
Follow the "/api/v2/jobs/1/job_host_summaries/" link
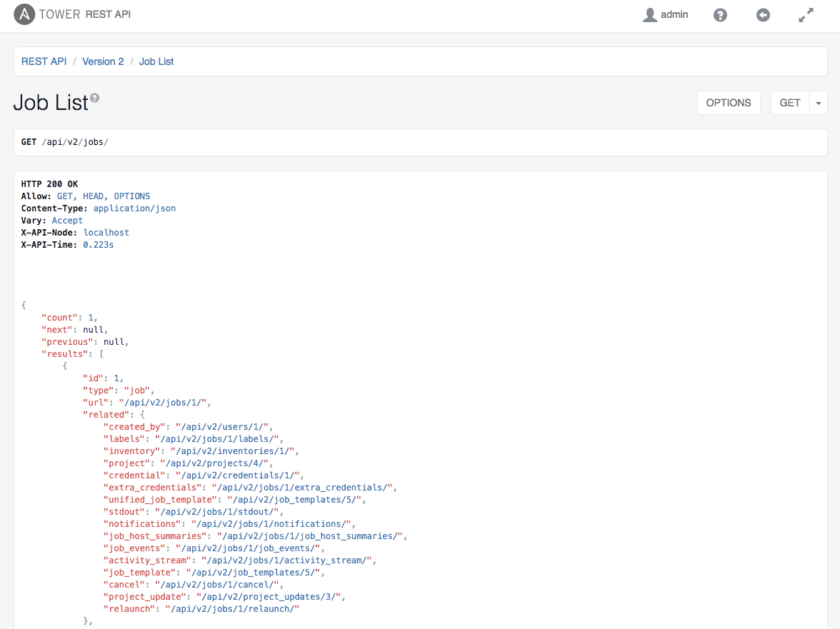pos(310,536)
